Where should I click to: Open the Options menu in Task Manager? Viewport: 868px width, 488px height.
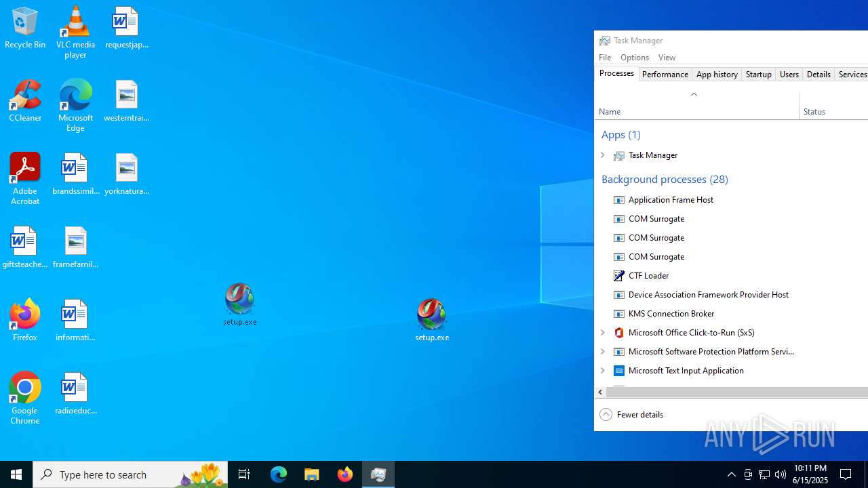[x=635, y=58]
